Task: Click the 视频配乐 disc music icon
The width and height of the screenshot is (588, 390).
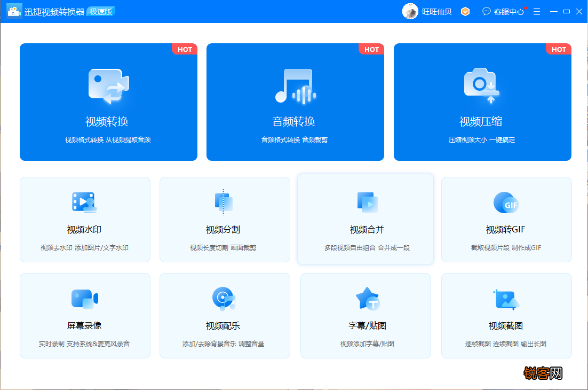Action: [x=224, y=299]
